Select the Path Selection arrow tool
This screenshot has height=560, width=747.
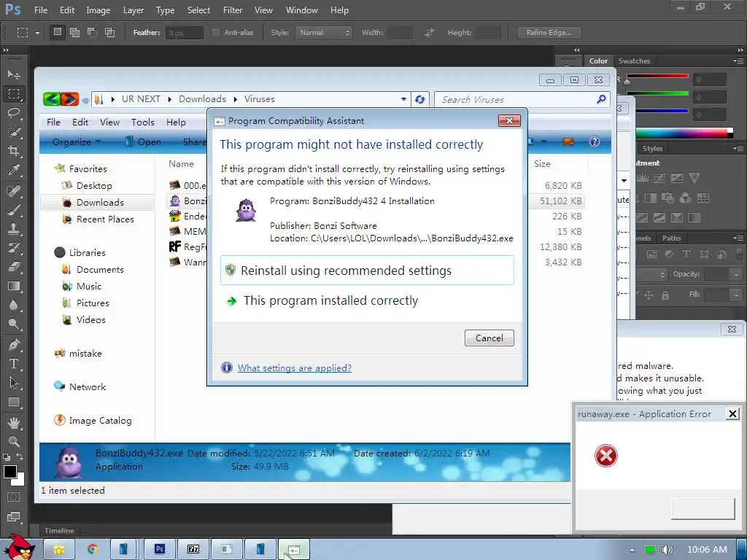coord(14,383)
